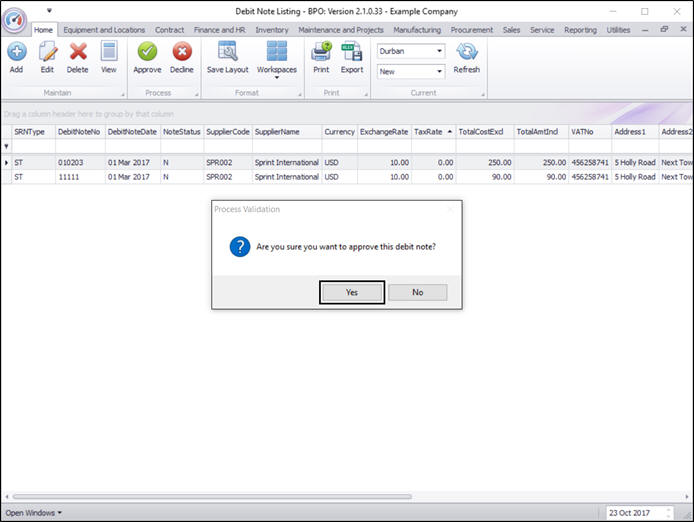Minimize the ribbon with inner dash button
The image size is (694, 522).
pyautogui.click(x=645, y=30)
